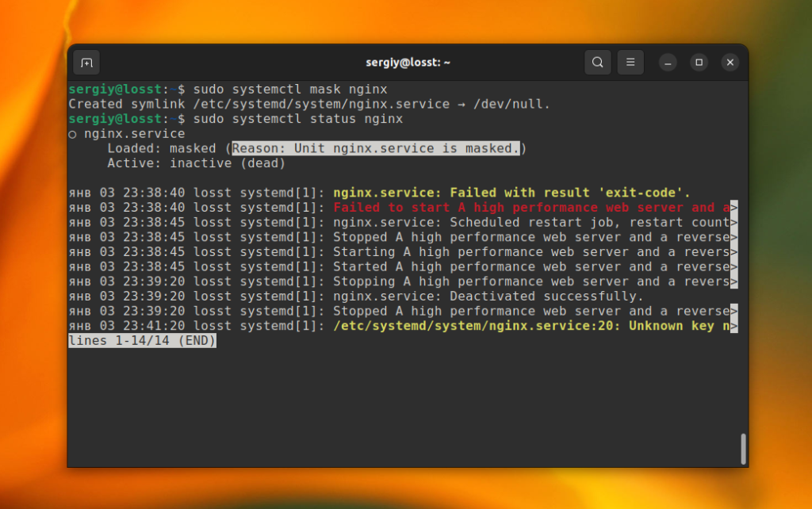Maximize the terminal window
The height and width of the screenshot is (509, 812).
[699, 63]
